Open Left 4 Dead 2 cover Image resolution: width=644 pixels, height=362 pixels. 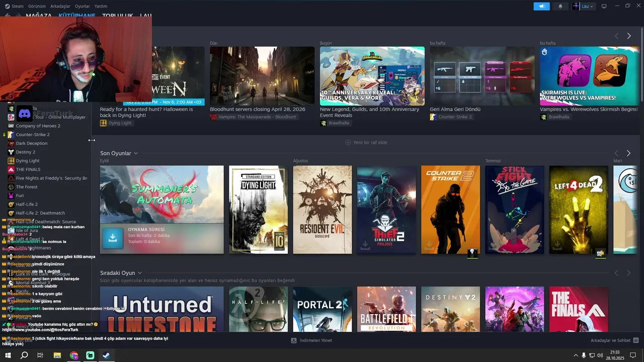(579, 210)
